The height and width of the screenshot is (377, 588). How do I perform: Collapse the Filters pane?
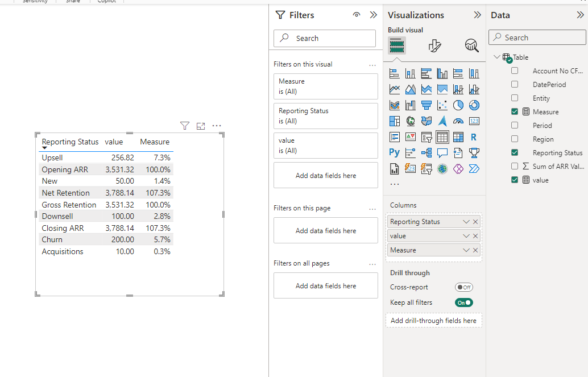[373, 15]
